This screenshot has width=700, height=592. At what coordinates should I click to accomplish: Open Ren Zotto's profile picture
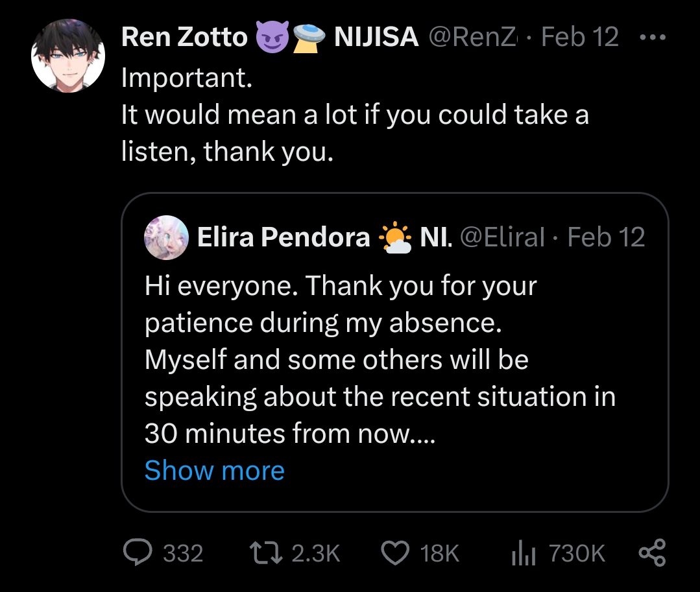(x=68, y=55)
